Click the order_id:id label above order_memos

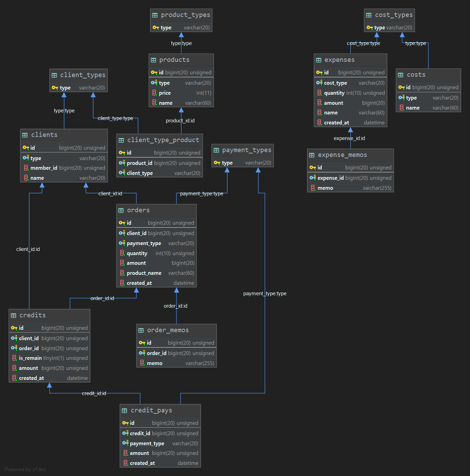pyautogui.click(x=176, y=306)
